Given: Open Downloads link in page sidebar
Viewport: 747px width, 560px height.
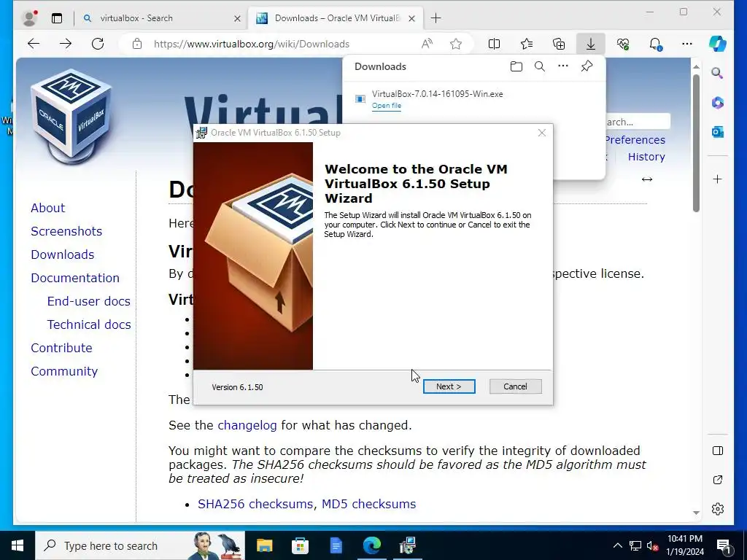Looking at the screenshot, I should click(63, 254).
